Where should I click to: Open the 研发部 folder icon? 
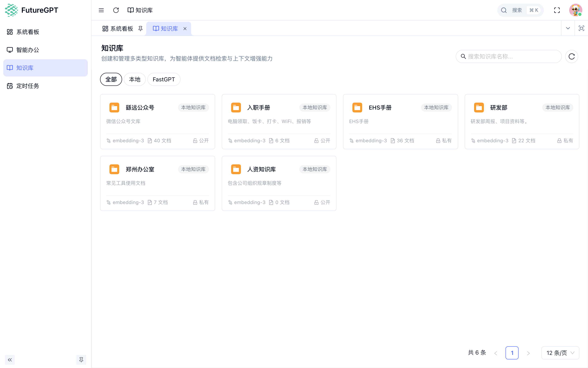pyautogui.click(x=479, y=108)
